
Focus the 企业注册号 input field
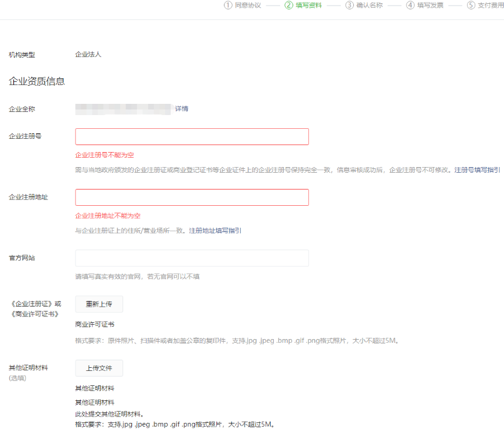tap(192, 137)
